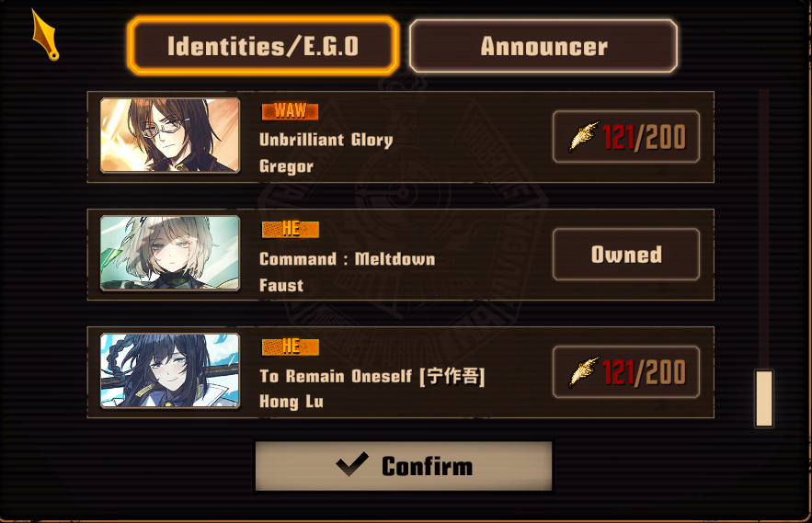Click the WAW grade badge on Unbrilliant Glory
The height and width of the screenshot is (523, 812).
pos(290,111)
